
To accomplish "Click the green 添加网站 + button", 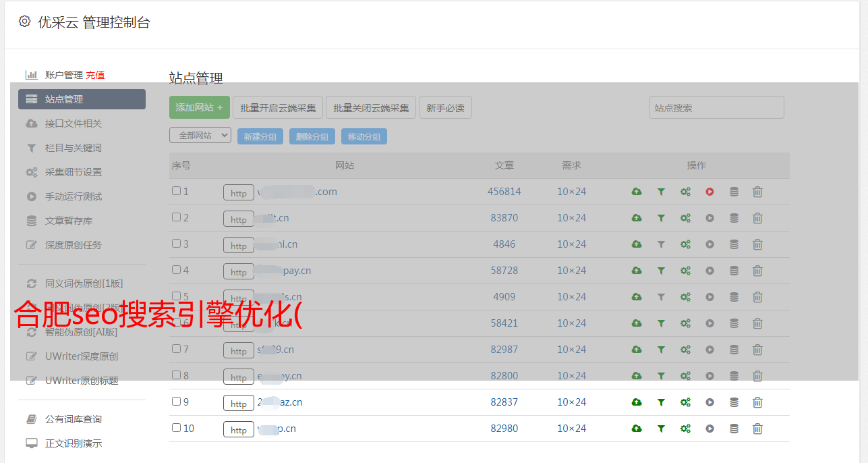I will click(200, 107).
